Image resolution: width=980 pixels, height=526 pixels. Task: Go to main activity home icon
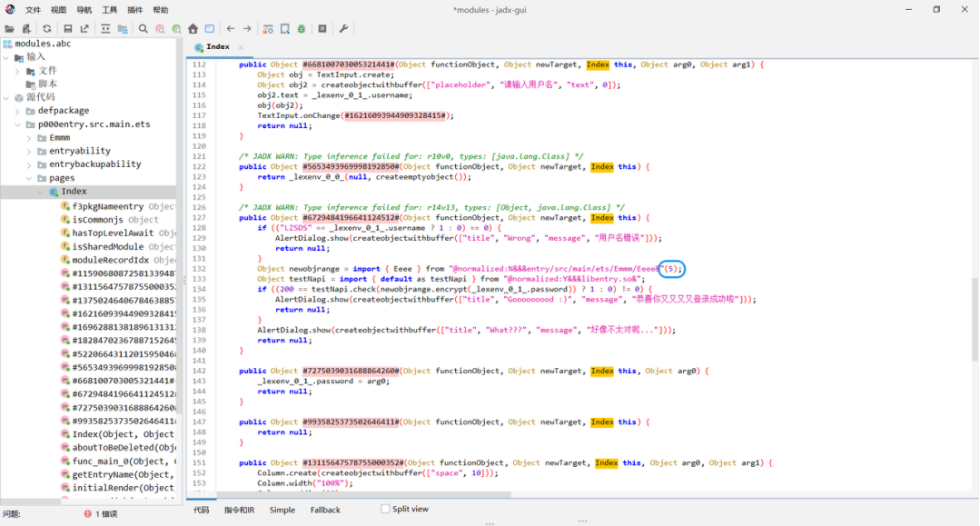(193, 29)
